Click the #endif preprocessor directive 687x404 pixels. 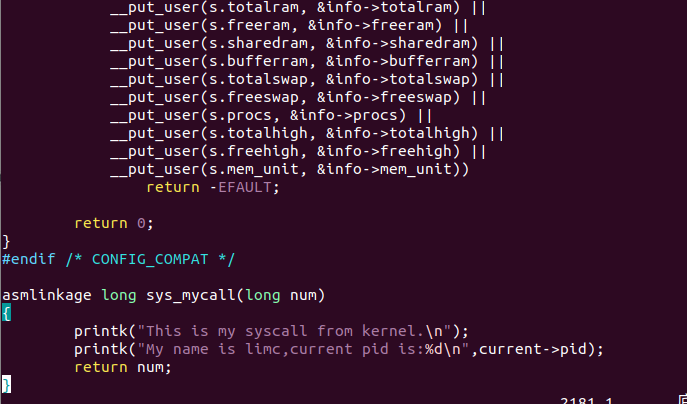28,259
